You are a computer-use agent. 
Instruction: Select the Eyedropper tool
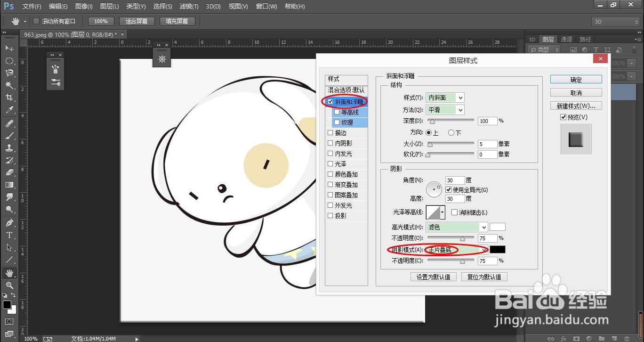pos(9,110)
